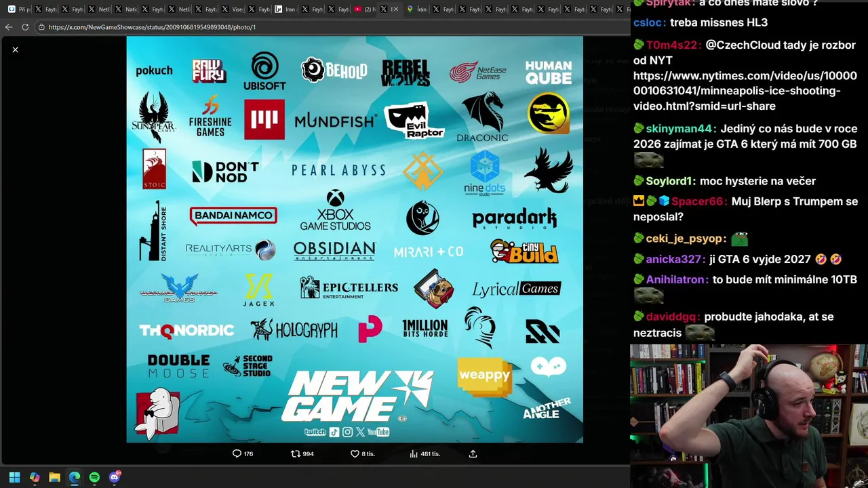Open chat user csloc's profile
868x488 pixels.
point(648,23)
